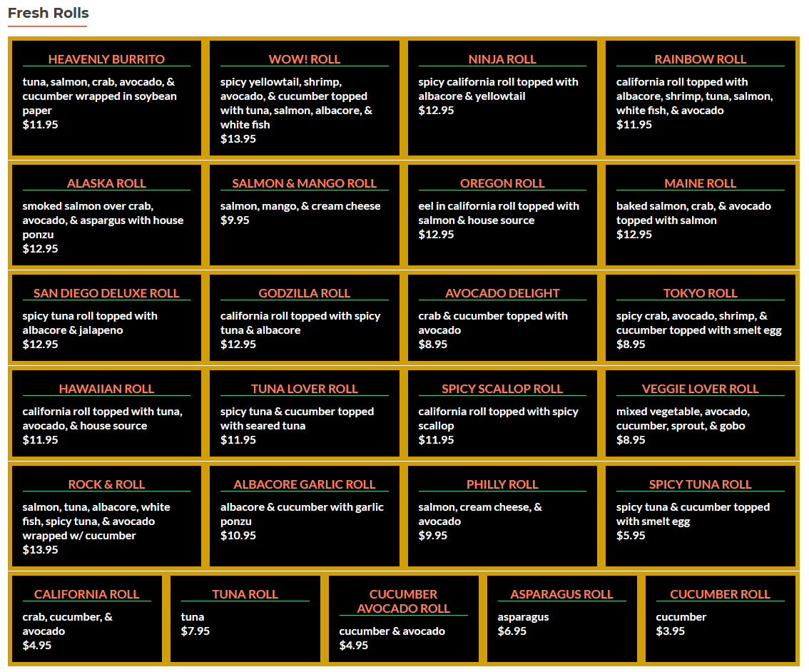Click the Ninja Roll heading
Viewport: 809px width, 672px height.
tap(502, 59)
